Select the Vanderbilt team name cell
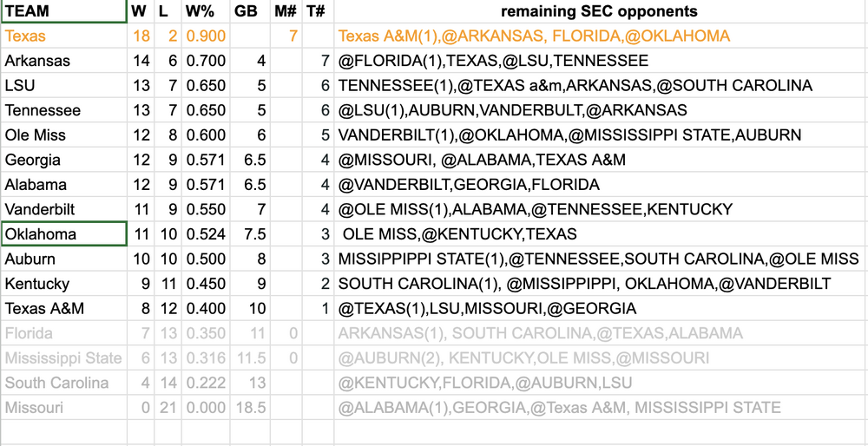 62,209
